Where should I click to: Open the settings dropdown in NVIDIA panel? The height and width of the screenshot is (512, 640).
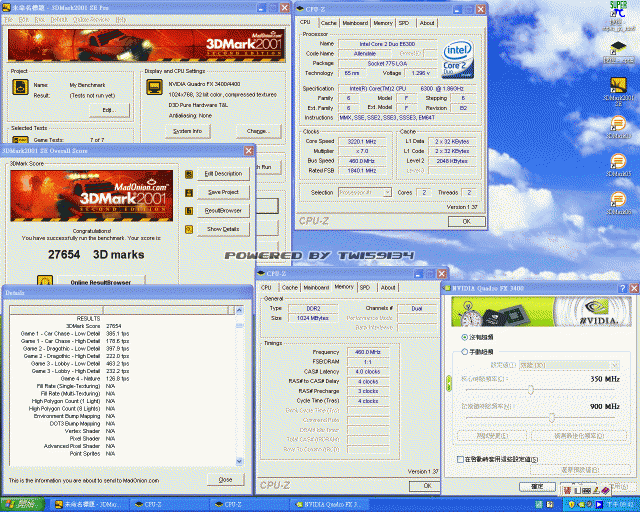click(x=569, y=365)
